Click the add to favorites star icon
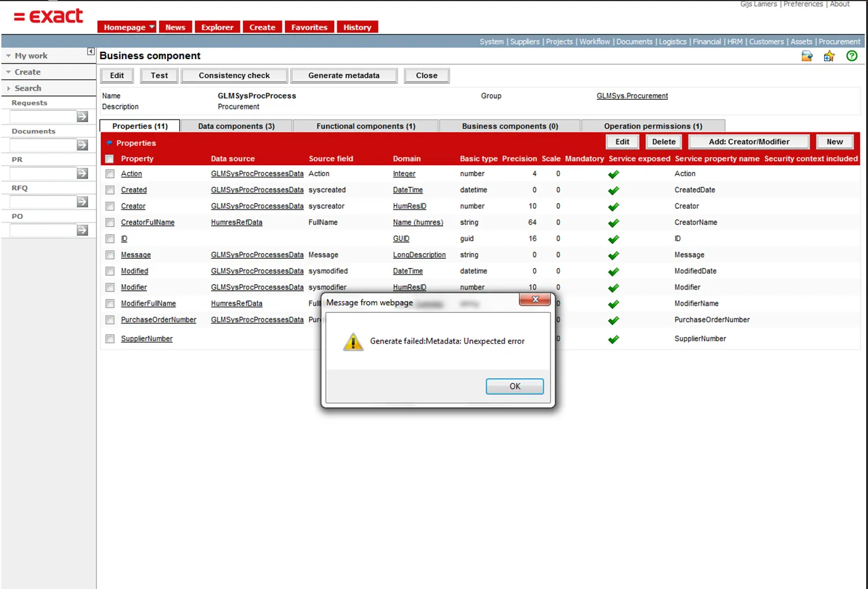 click(829, 56)
